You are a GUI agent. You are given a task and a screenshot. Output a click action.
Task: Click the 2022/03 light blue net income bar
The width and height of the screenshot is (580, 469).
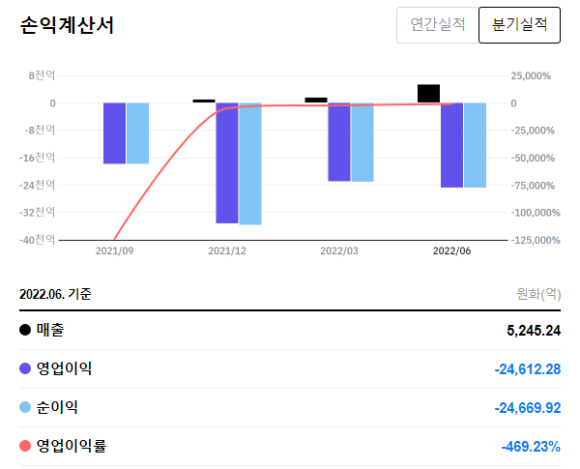[362, 142]
